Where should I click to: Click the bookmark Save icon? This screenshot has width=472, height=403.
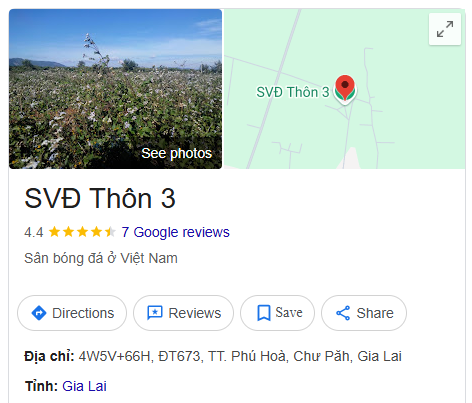click(264, 313)
